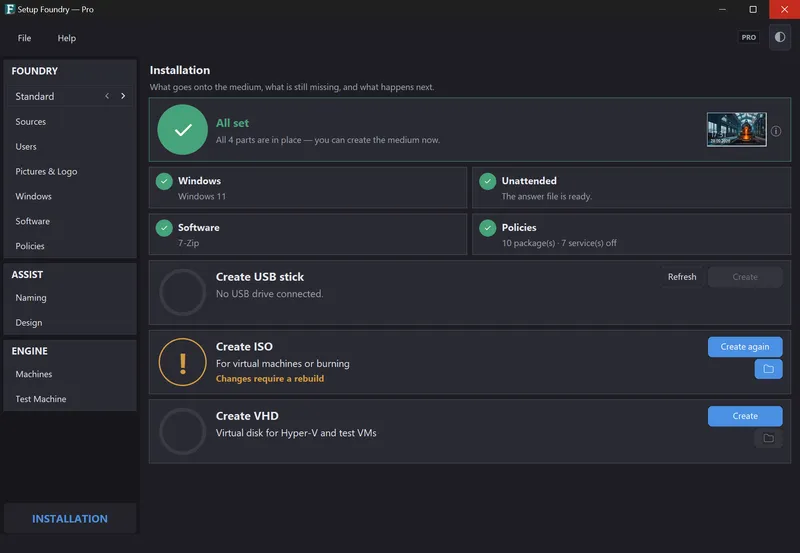Click 'No USB drive connected.' text
Viewport: 800px width, 553px height.
(269, 294)
